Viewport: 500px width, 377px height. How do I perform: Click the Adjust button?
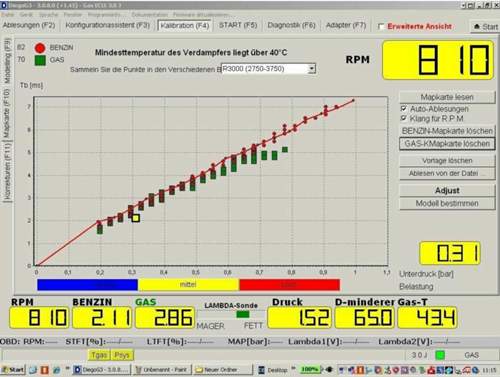pyautogui.click(x=447, y=190)
